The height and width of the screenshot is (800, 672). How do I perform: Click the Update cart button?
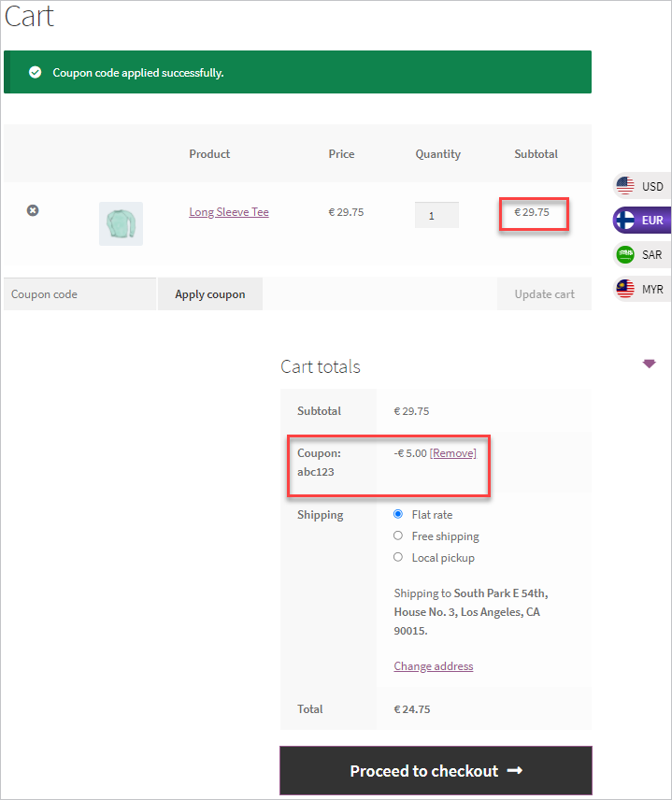coord(544,293)
